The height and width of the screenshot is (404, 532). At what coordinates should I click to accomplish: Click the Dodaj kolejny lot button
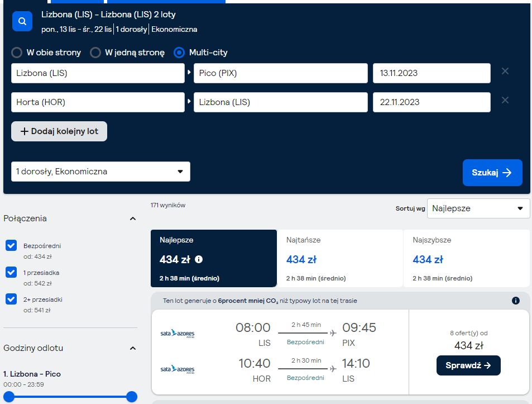(x=59, y=131)
